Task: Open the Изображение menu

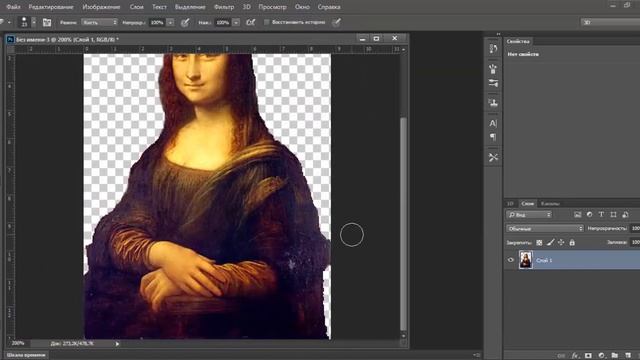Action: 101,7
